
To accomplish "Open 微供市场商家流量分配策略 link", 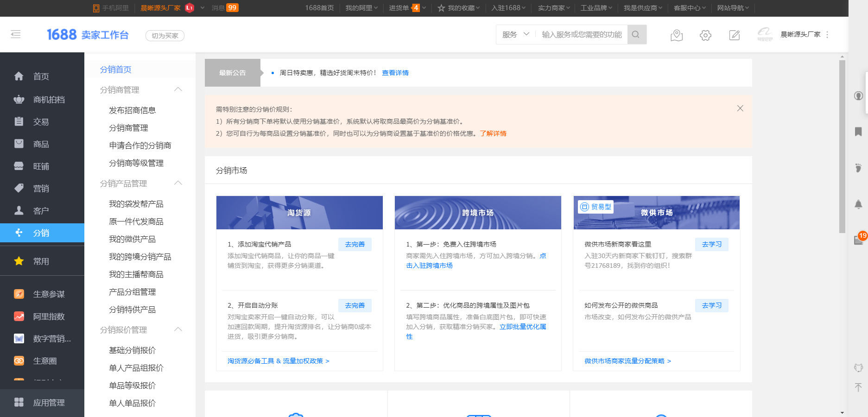I will [x=628, y=361].
